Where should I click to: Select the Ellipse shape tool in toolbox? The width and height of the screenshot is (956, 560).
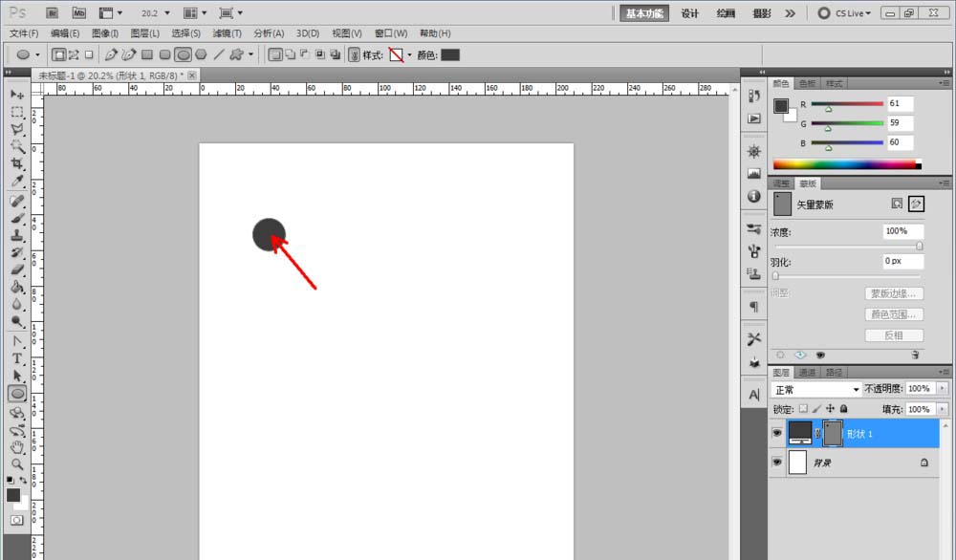pos(17,394)
